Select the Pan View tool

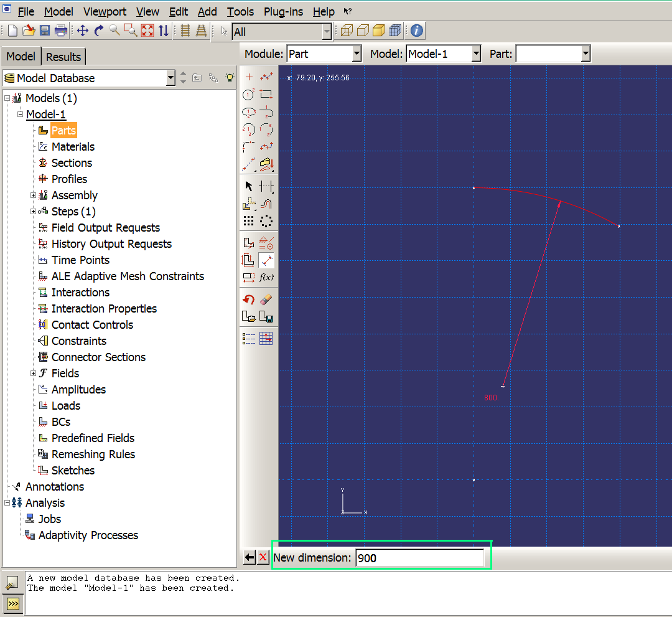[83, 31]
